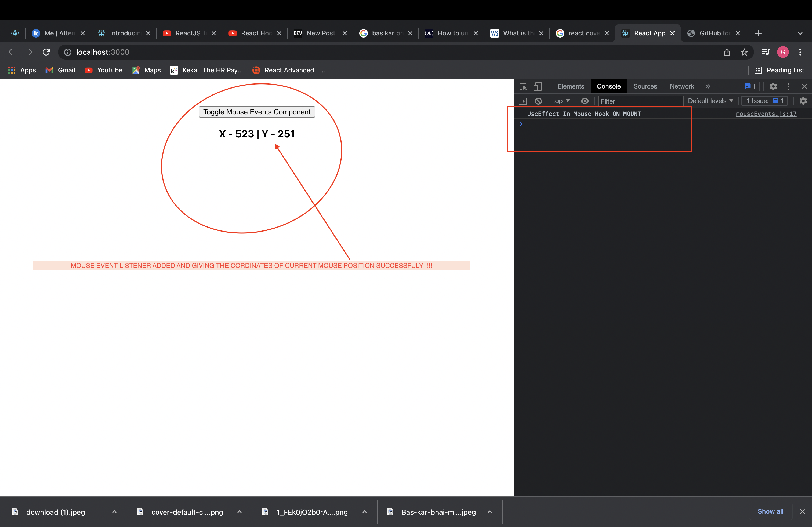
Task: Open the Google profile avatar
Action: (x=783, y=52)
